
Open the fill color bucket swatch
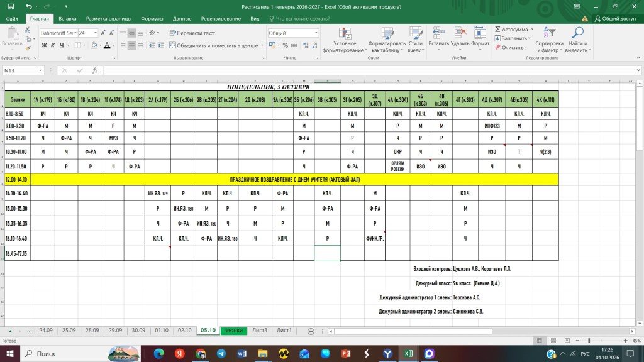(x=94, y=45)
